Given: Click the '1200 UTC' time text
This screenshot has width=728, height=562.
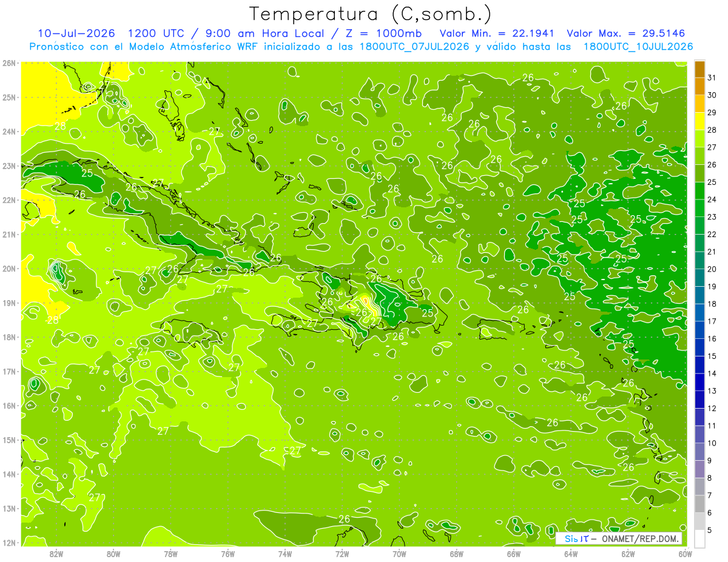Looking at the screenshot, I should [x=158, y=33].
